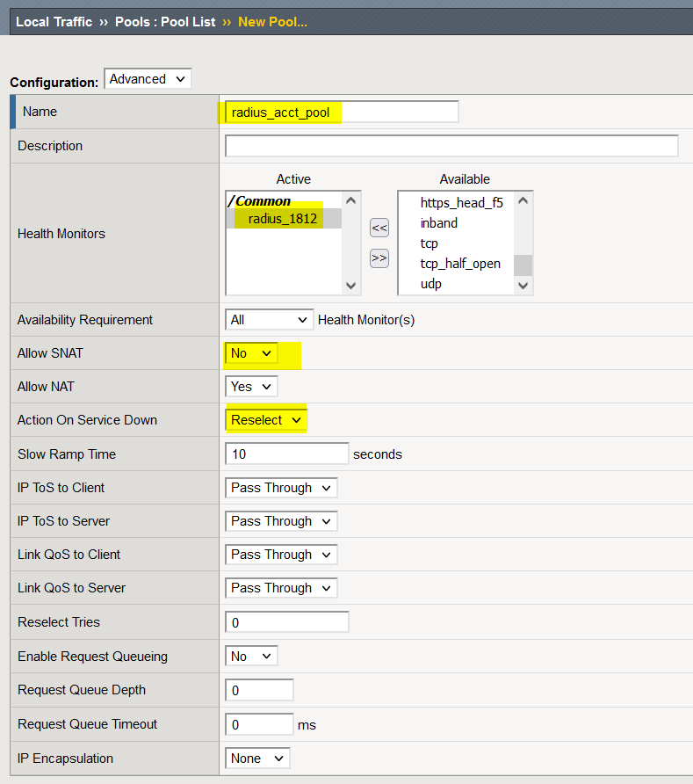The height and width of the screenshot is (784, 693).
Task: Move monitor to Available with >> button
Action: tap(379, 258)
